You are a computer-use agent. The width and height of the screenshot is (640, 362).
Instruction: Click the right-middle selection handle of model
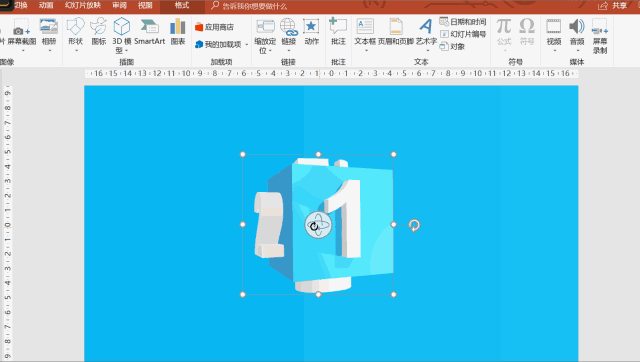(393, 224)
